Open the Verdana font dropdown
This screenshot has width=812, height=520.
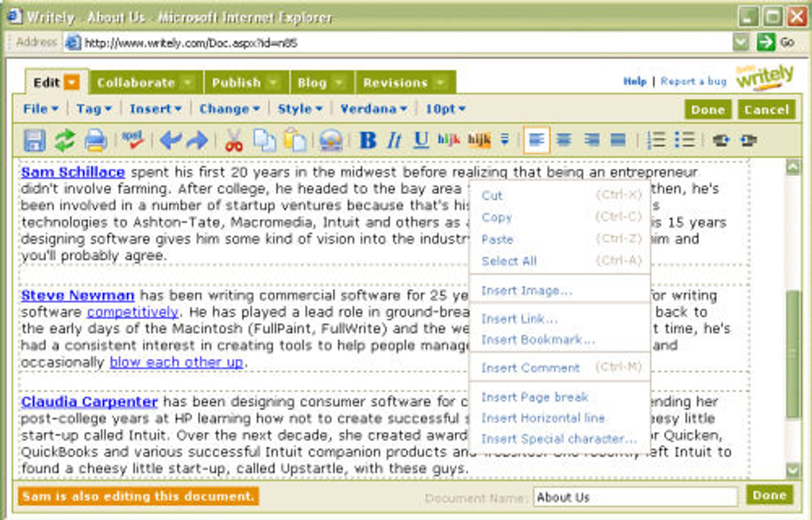pos(374,109)
